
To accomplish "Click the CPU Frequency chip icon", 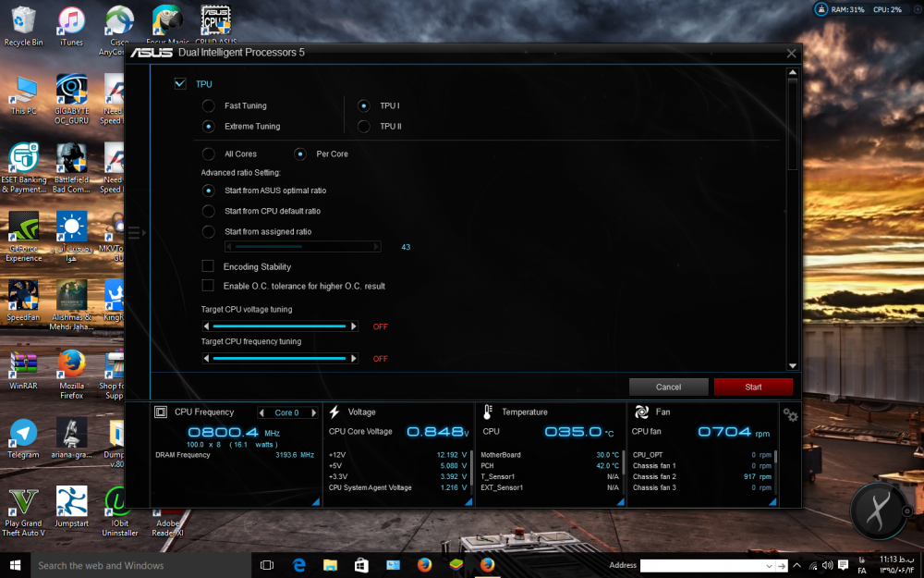I will (x=160, y=412).
